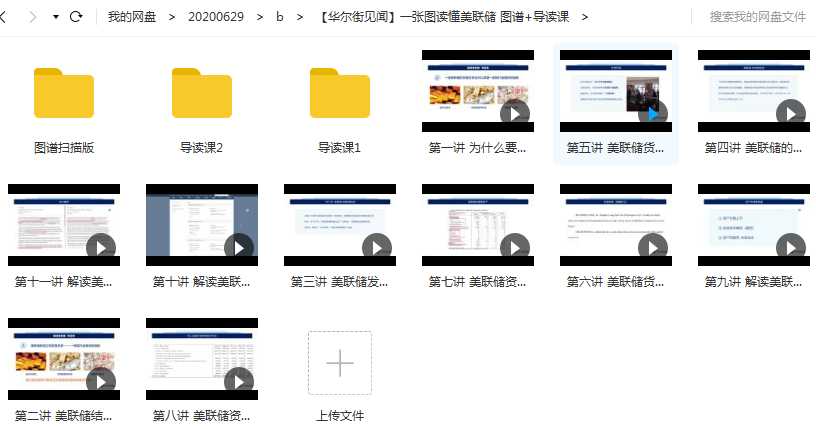Play the 第六讲 video via play icon
The width and height of the screenshot is (816, 429).
653,247
